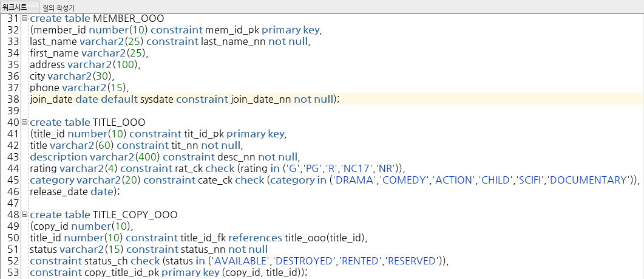Click first_name column on line 34

coord(54,53)
